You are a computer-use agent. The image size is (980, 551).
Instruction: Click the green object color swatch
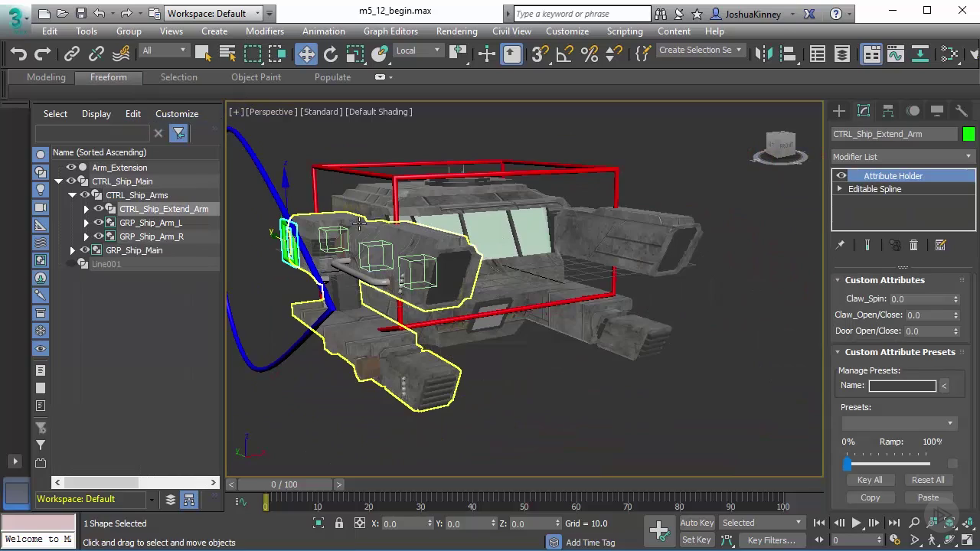coord(969,134)
